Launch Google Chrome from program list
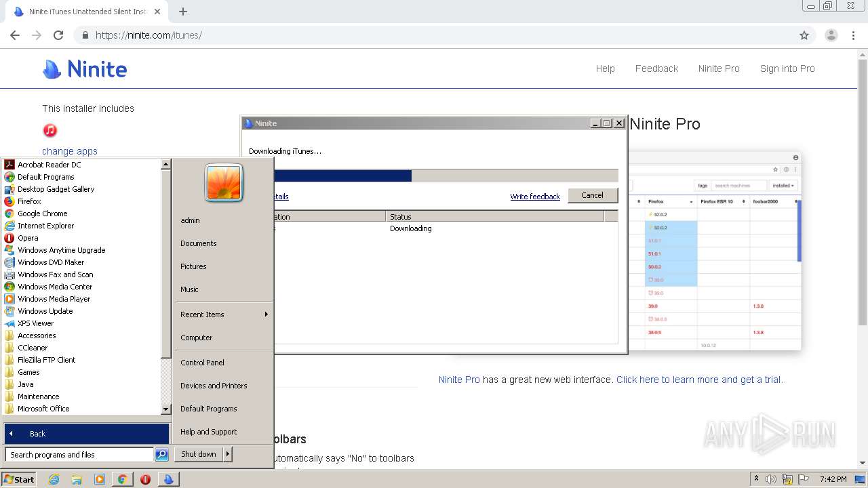Screen dimensions: 868x488 click(42, 213)
